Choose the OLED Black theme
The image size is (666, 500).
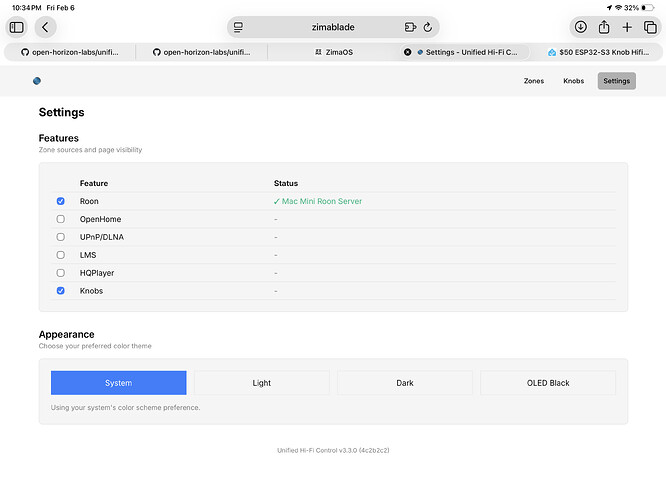[548, 383]
